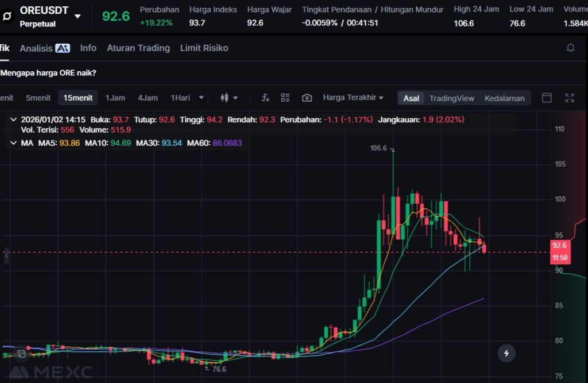Open the OREUSDT pair dropdown arrow
Image resolution: width=588 pixels, height=383 pixels.
(78, 16)
